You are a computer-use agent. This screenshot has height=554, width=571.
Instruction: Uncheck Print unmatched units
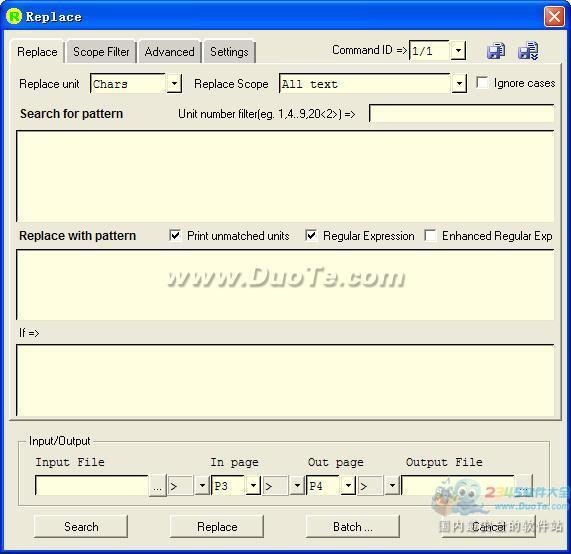[x=175, y=235]
